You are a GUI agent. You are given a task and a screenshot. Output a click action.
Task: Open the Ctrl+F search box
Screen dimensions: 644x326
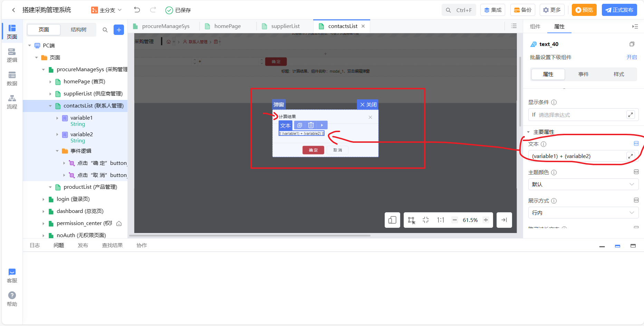coord(459,10)
